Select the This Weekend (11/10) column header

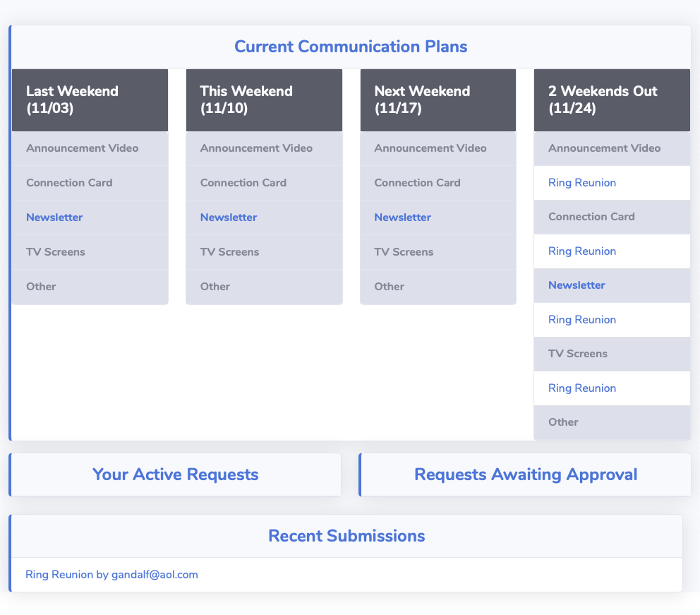264,100
